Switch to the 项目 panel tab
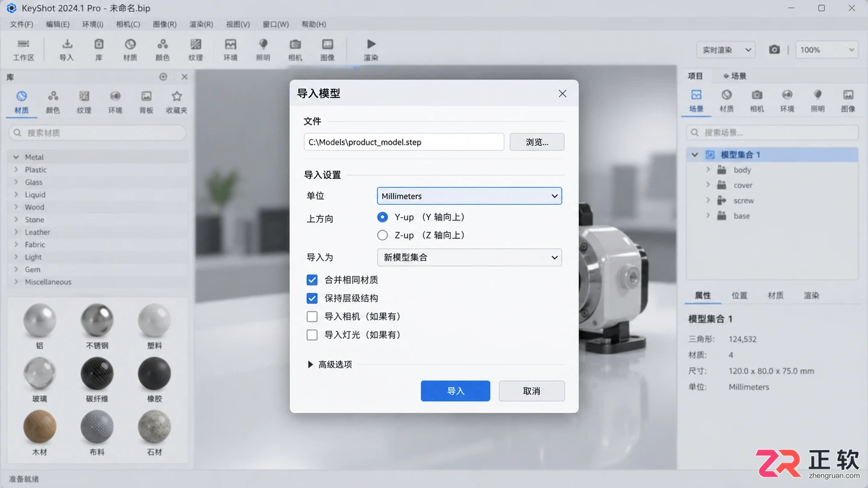The image size is (868, 488). pos(696,76)
